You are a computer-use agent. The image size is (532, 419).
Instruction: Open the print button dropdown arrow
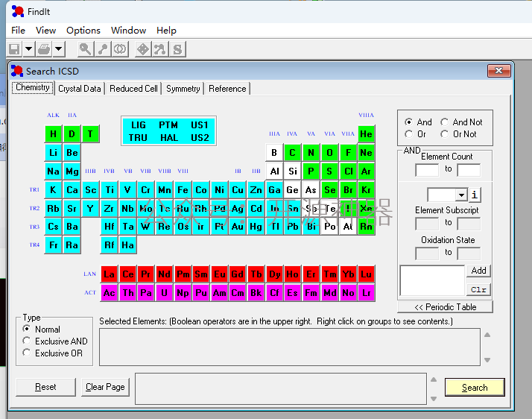58,49
